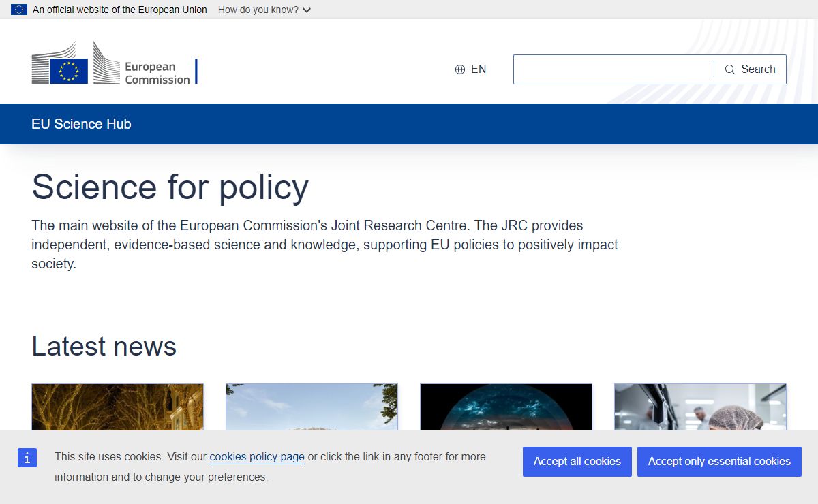Change language via EN selector
Viewport: 818px width, 504px height.
point(471,69)
